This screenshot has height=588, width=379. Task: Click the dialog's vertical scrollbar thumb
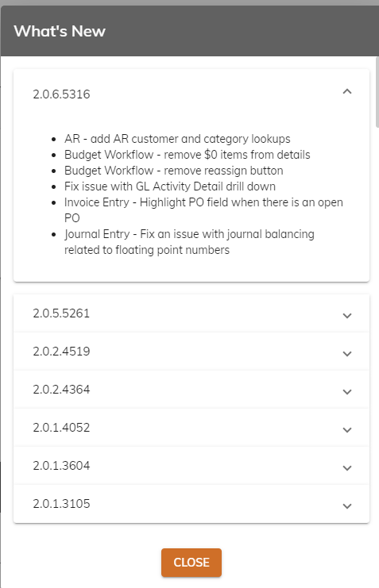click(x=377, y=92)
